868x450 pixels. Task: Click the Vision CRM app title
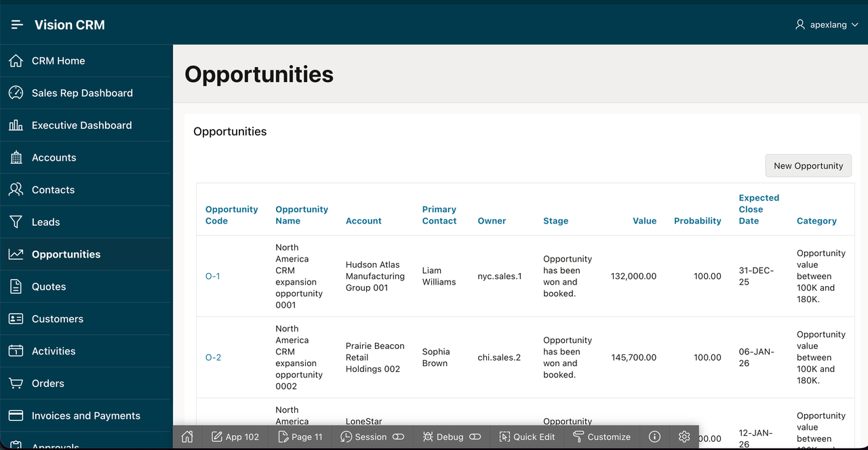click(70, 25)
